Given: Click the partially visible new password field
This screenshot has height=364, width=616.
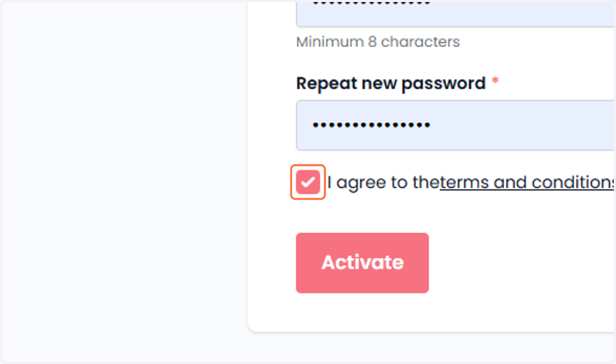Looking at the screenshot, I should 456,13.
